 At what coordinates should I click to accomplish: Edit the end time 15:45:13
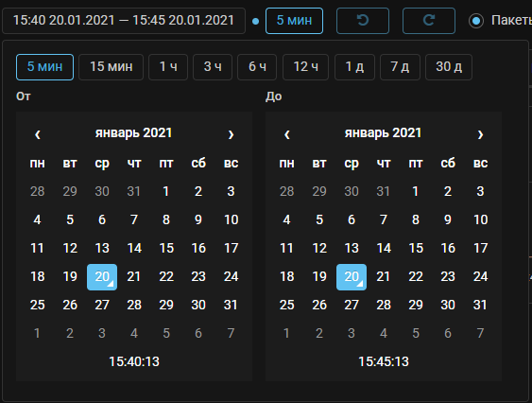tap(384, 361)
